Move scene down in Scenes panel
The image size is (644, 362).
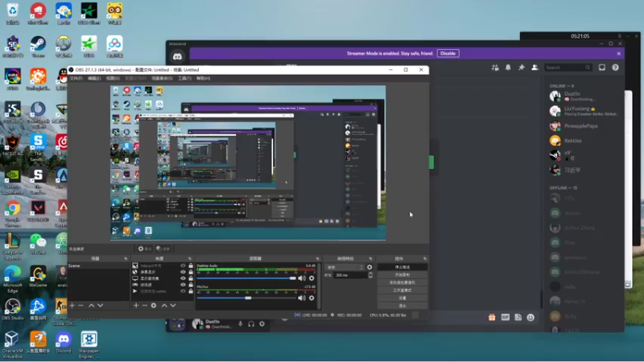(100, 306)
